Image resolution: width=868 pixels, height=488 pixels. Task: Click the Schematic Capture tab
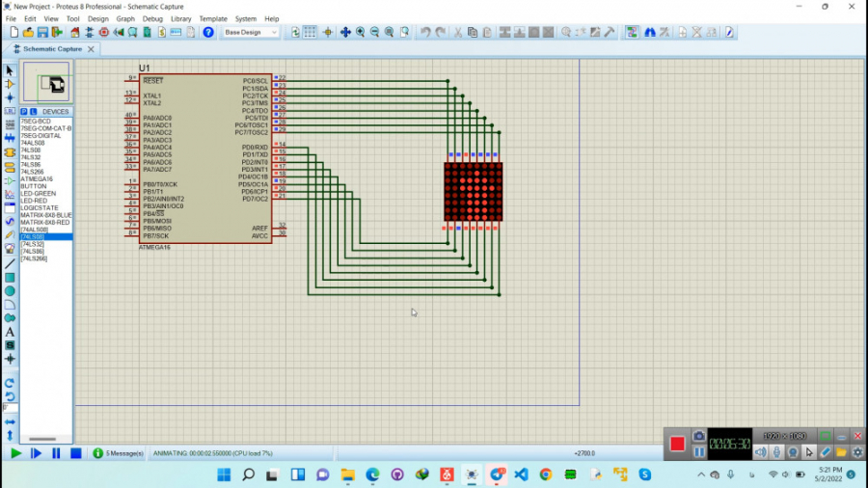[52, 48]
